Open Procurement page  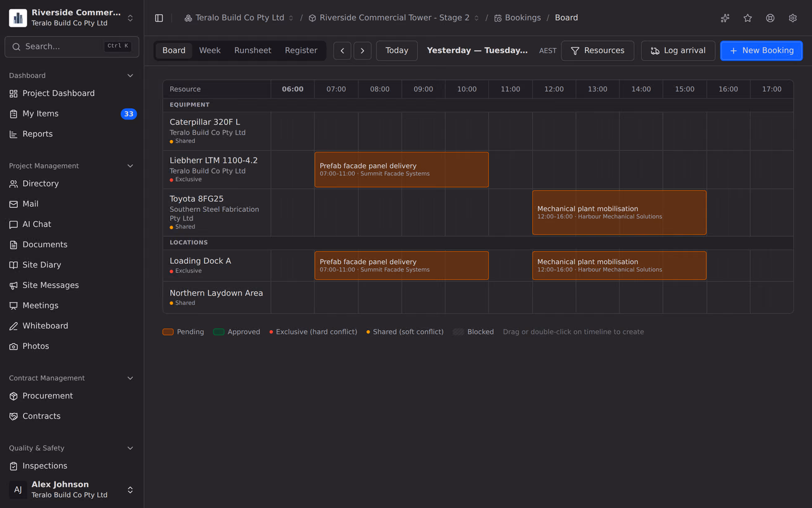(x=72, y=396)
